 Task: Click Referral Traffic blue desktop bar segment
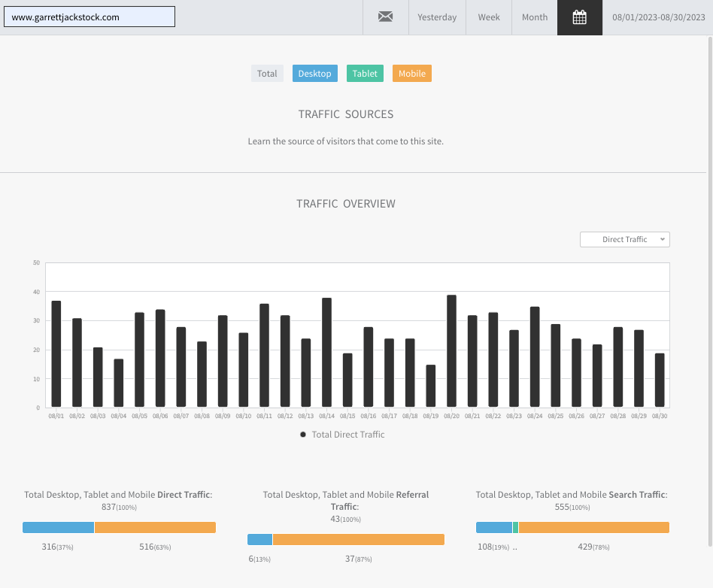[259, 539]
